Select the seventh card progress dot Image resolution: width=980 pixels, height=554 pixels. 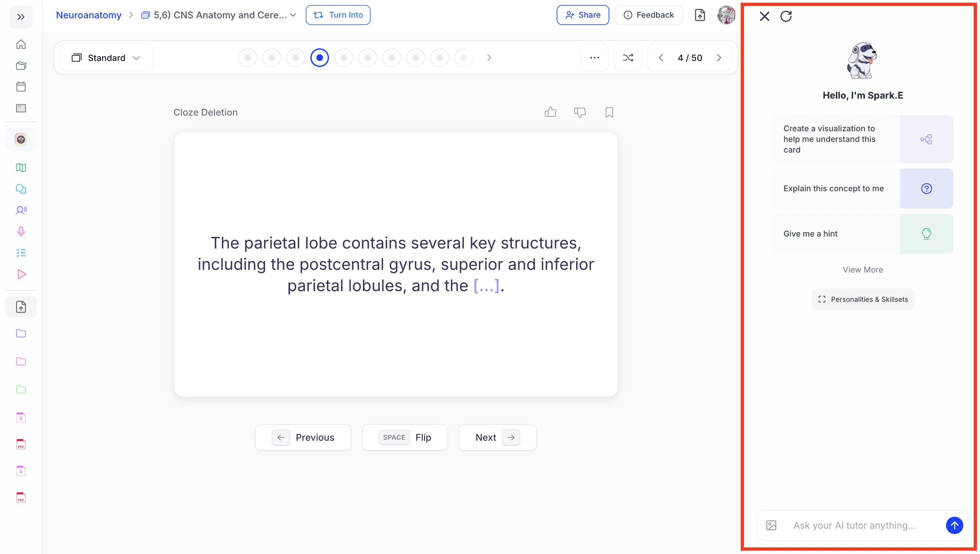391,58
